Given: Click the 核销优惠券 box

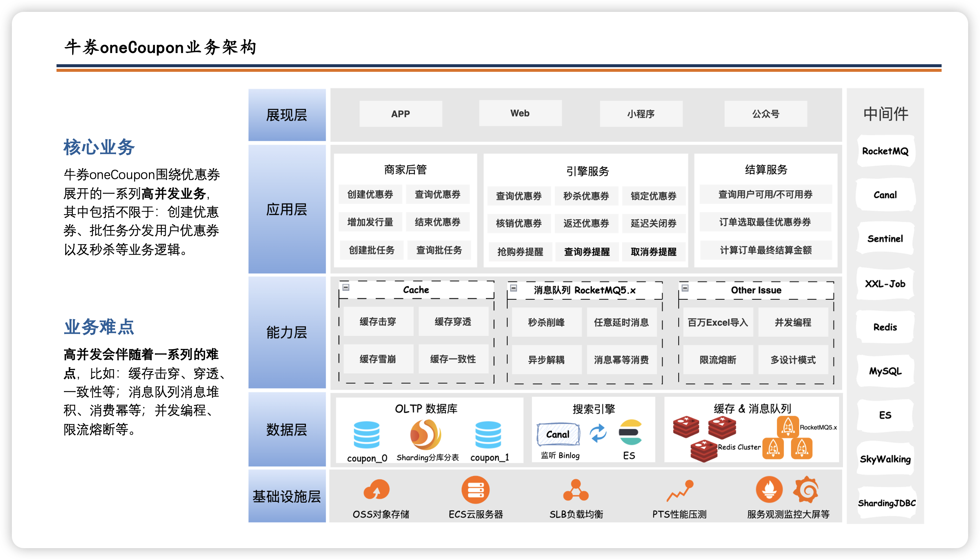Looking at the screenshot, I should click(x=519, y=223).
